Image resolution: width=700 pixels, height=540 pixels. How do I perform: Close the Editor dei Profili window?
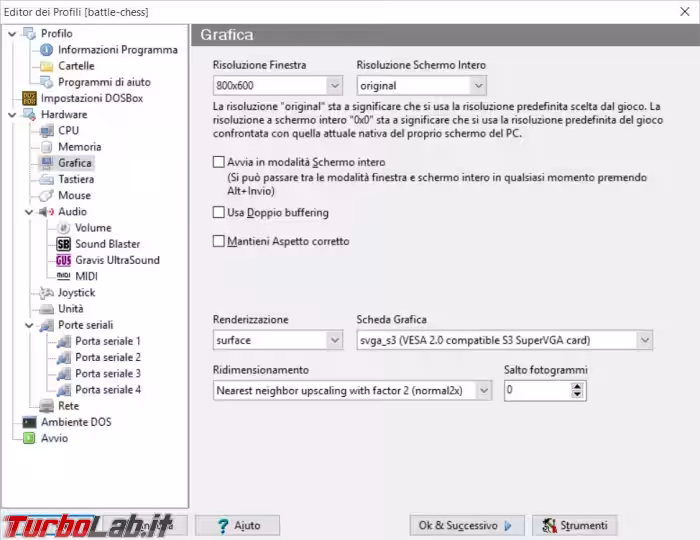(x=685, y=12)
